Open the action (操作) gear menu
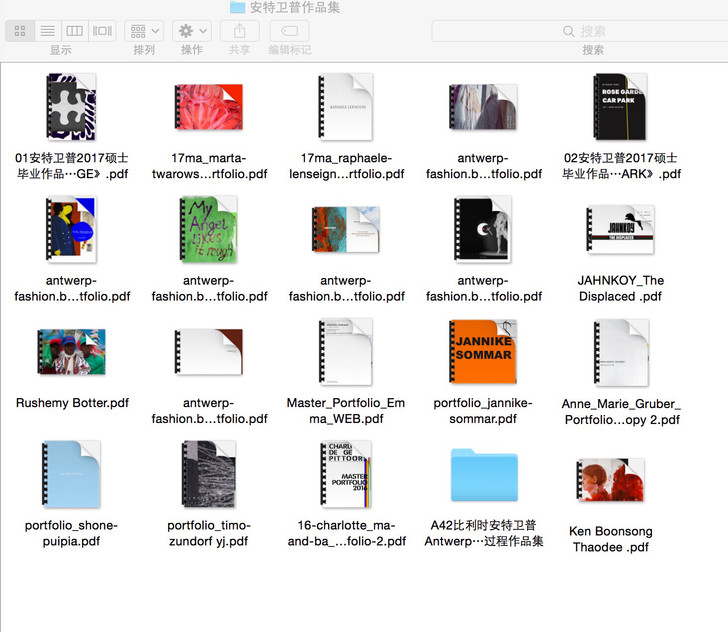Image resolution: width=728 pixels, height=632 pixels. tap(191, 31)
